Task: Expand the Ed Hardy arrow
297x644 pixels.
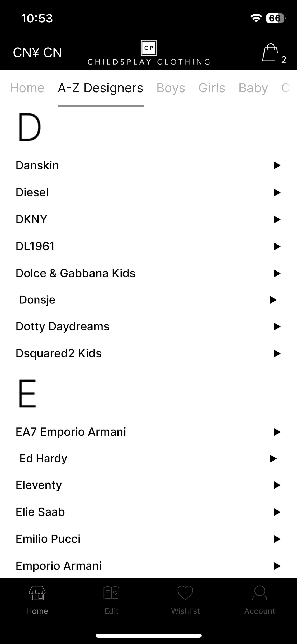Action: 273,458
